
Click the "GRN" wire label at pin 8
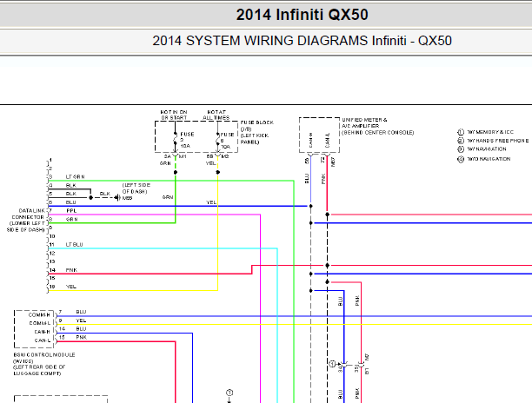click(71, 219)
